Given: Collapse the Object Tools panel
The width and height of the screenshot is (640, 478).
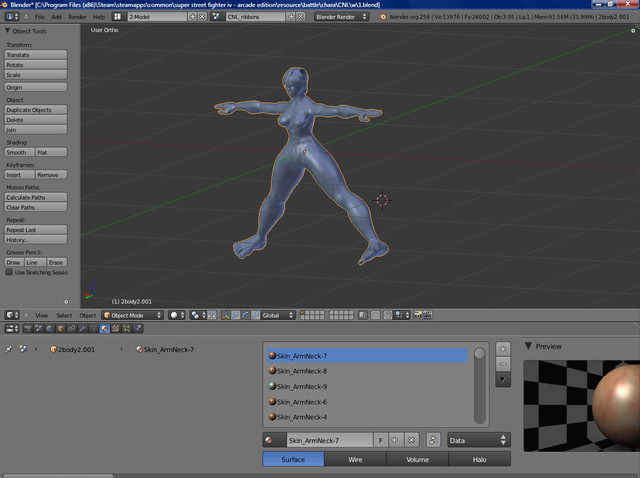Looking at the screenshot, I should 7,31.
